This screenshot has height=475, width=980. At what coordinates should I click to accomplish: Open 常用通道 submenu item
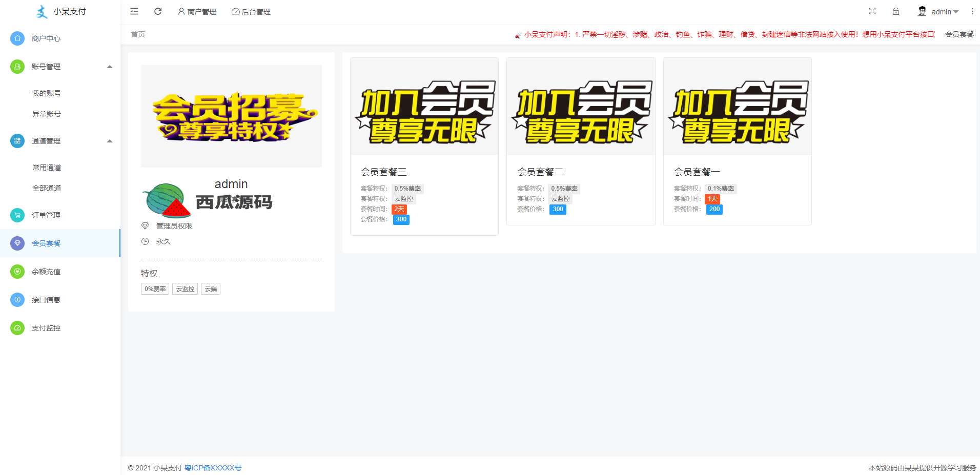pos(47,168)
